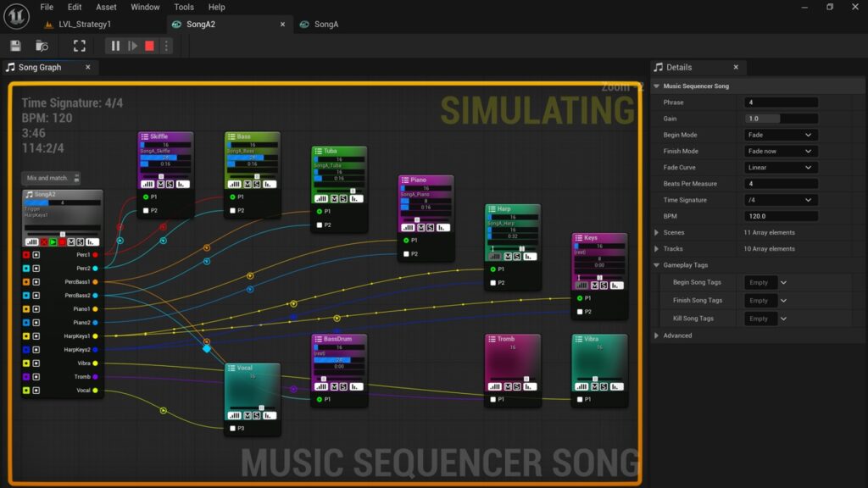Mute the Skiffle track node
Viewport: 868px width, 488px height.
tap(161, 184)
